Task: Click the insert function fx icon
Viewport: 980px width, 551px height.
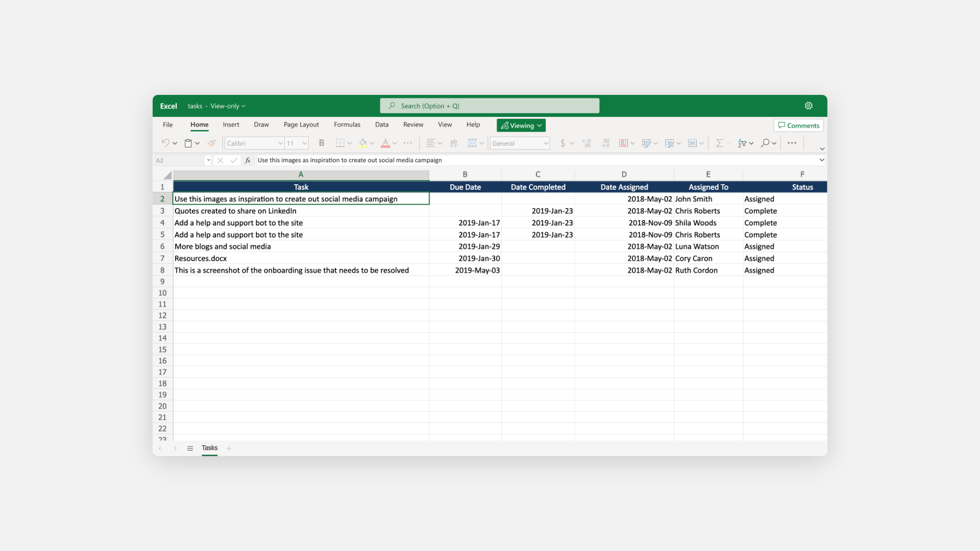Action: (248, 160)
